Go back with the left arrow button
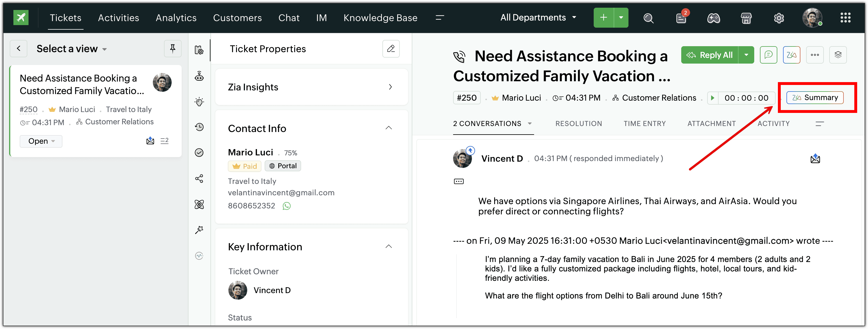Viewport: 868px width, 329px height. [x=19, y=49]
